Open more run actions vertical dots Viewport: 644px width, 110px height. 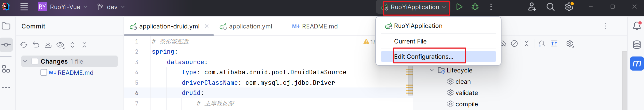491,7
